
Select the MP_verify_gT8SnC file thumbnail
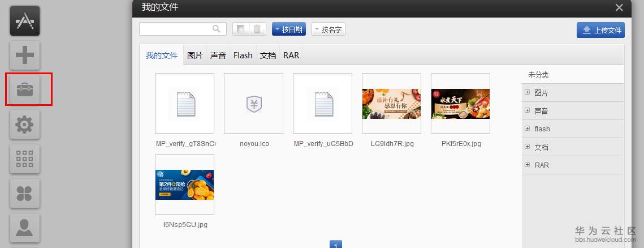[x=184, y=103]
